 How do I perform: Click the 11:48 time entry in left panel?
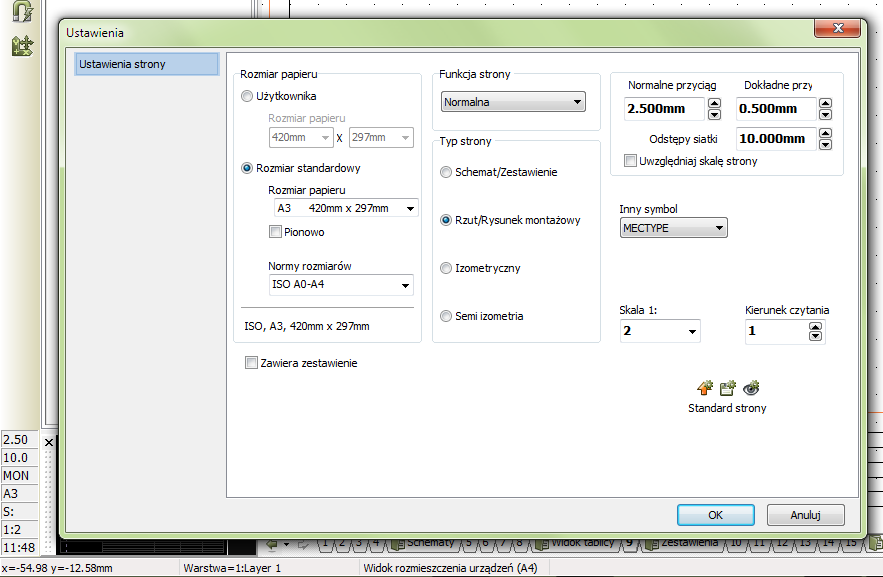pyautogui.click(x=20, y=548)
